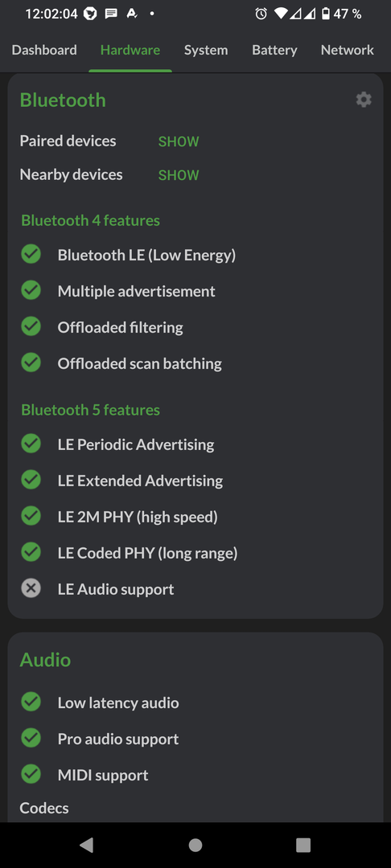Open the Battery tab

coord(274,50)
